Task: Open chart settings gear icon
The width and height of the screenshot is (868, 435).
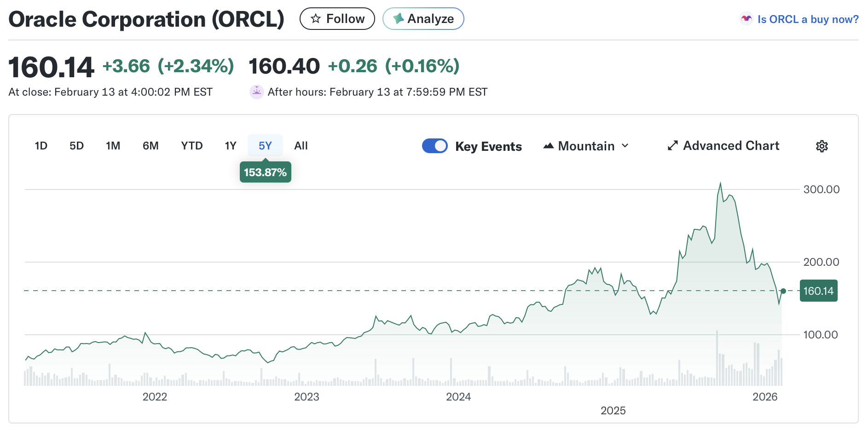Action: click(822, 146)
